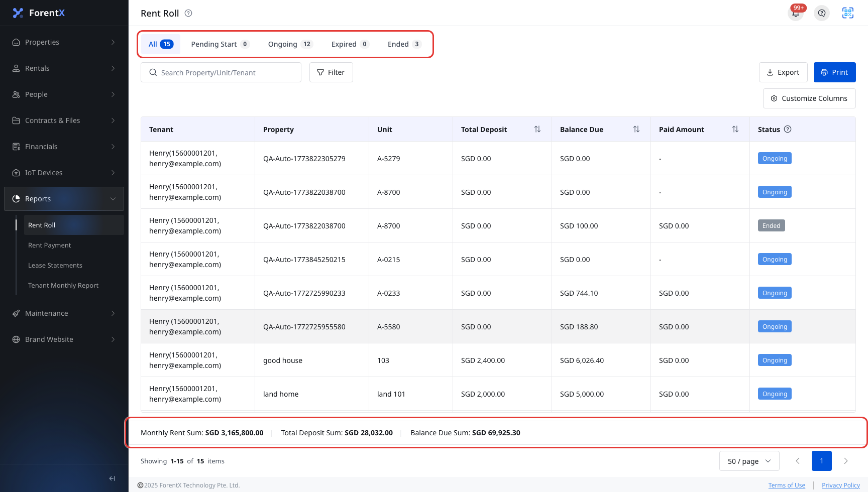Expand the Rentals sidebar section
868x492 pixels.
pos(64,68)
